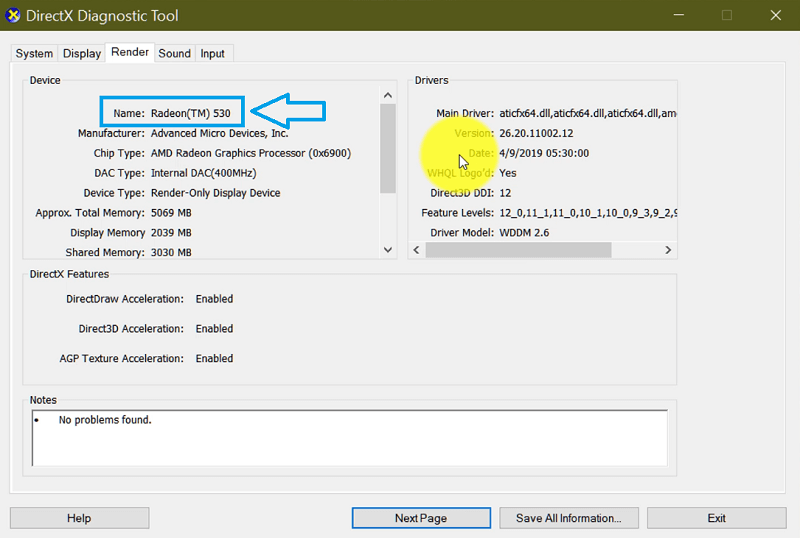Open the Display tab
800x538 pixels.
(x=82, y=54)
